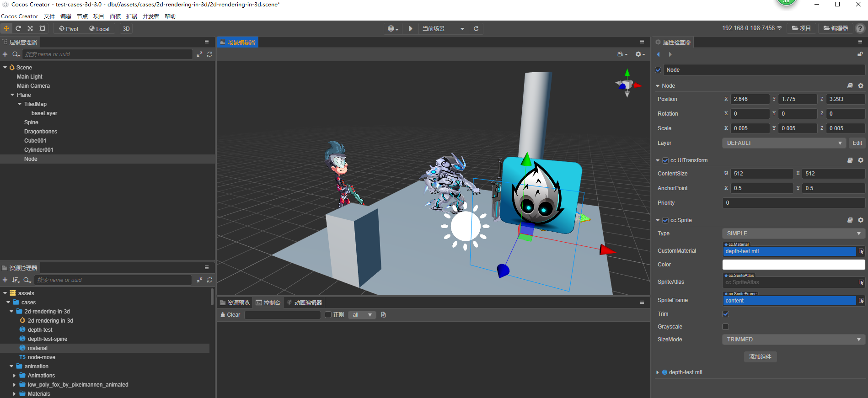Viewport: 868px width, 398px height.
Task: Select the Move transform tool
Action: pyautogui.click(x=6, y=28)
